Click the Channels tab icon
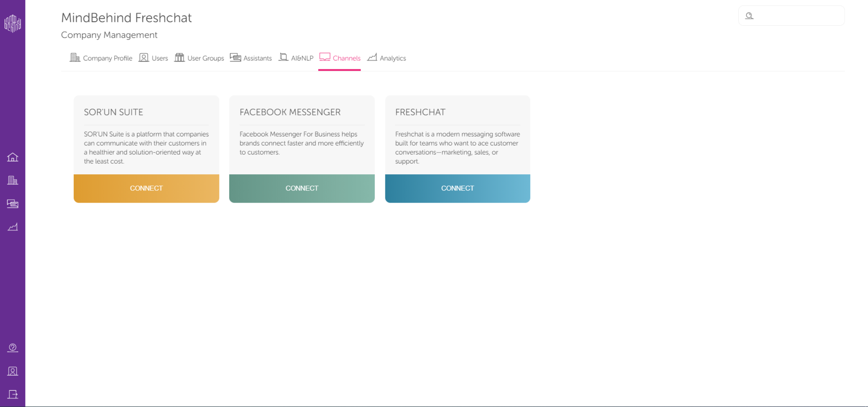Viewport: 868px width, 407px height. click(324, 57)
